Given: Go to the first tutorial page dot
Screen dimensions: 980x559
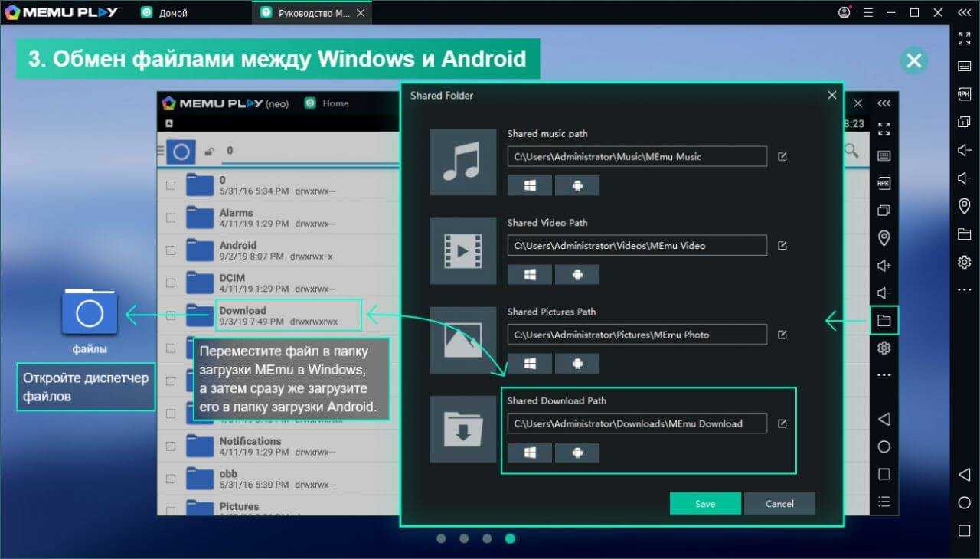Looking at the screenshot, I should [x=441, y=538].
